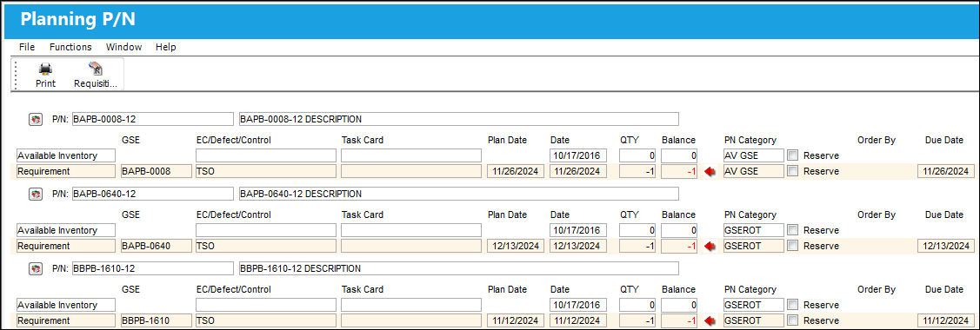Screen dimensions: 980x330
Task: Click the Due Date 12/13/2024 field
Action: [x=945, y=246]
